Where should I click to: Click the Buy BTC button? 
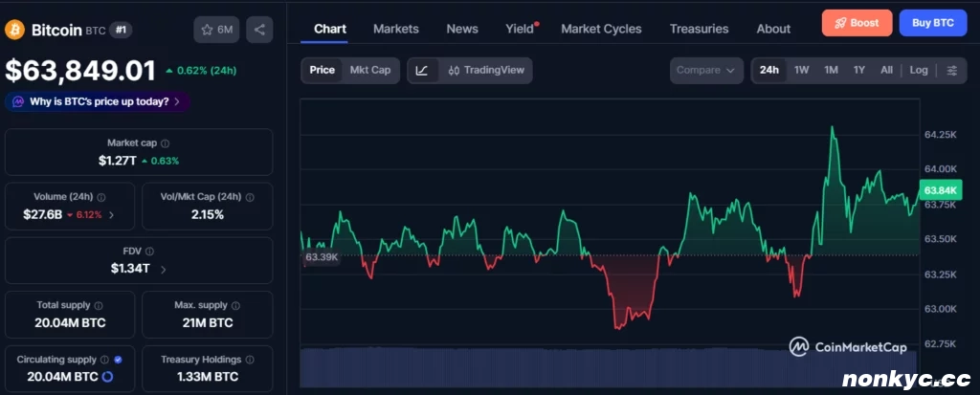pos(933,23)
